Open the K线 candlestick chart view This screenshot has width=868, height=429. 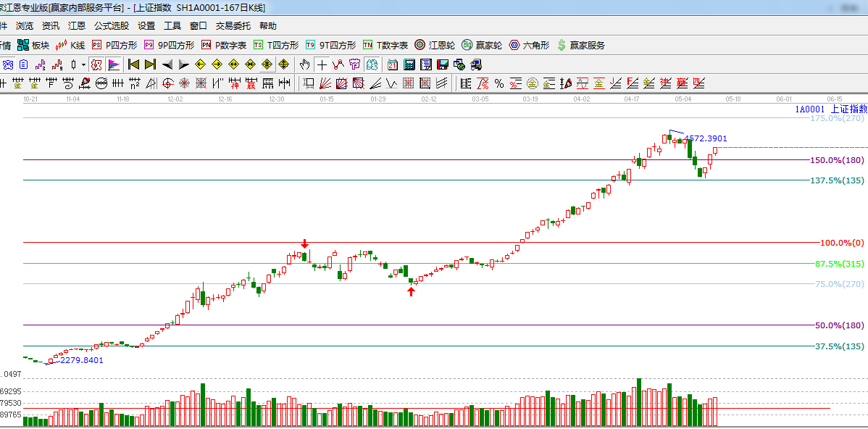point(71,45)
